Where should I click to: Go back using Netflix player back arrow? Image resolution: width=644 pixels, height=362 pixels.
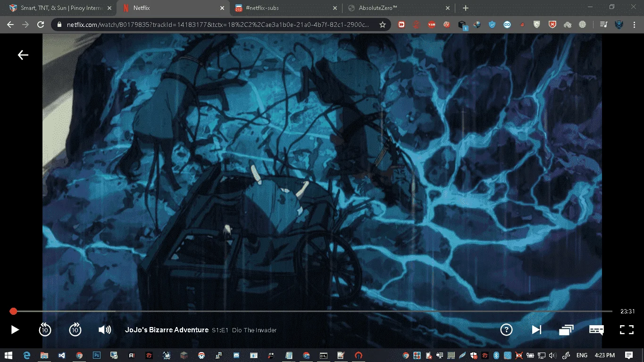23,55
